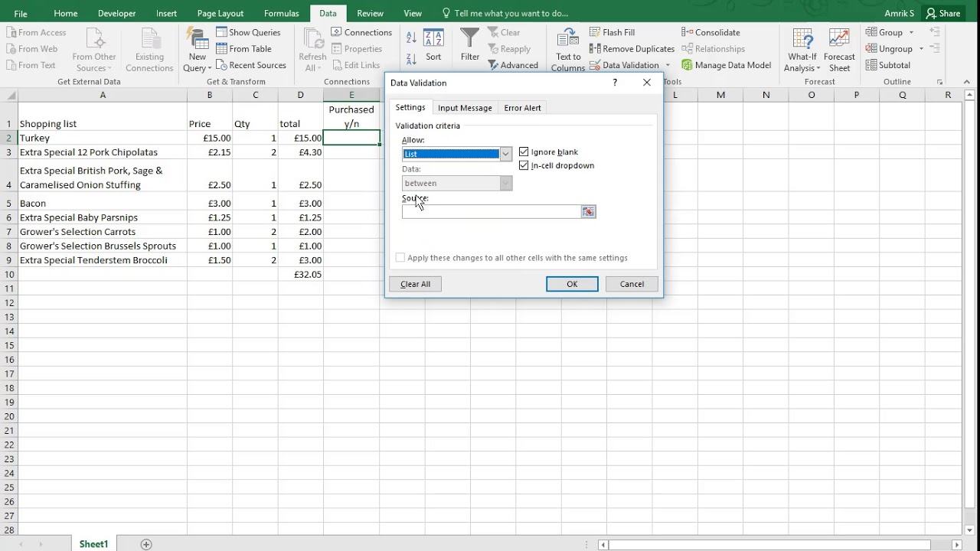Open Consolidate tool
Screen dimensions: 980x551
pyautogui.click(x=710, y=32)
